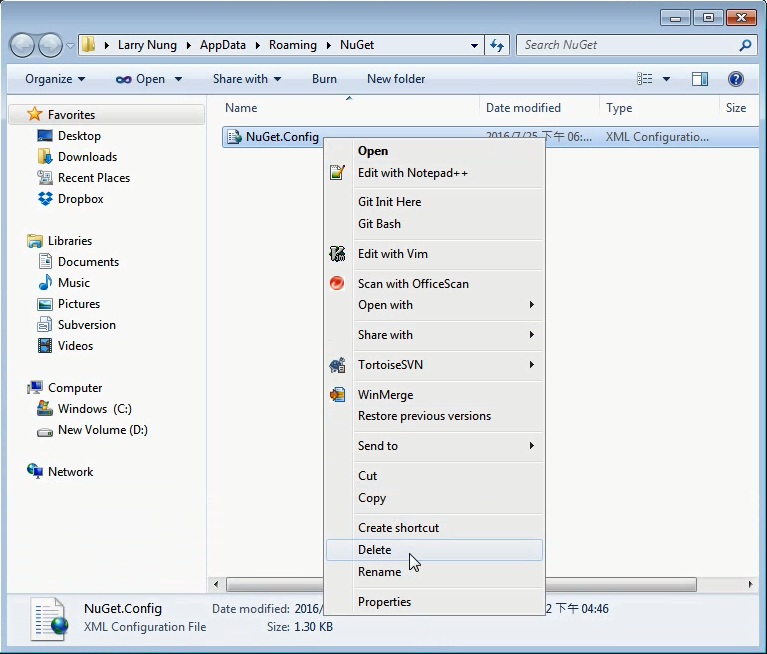Expand the TortoiseSVN submenu

[x=434, y=365]
